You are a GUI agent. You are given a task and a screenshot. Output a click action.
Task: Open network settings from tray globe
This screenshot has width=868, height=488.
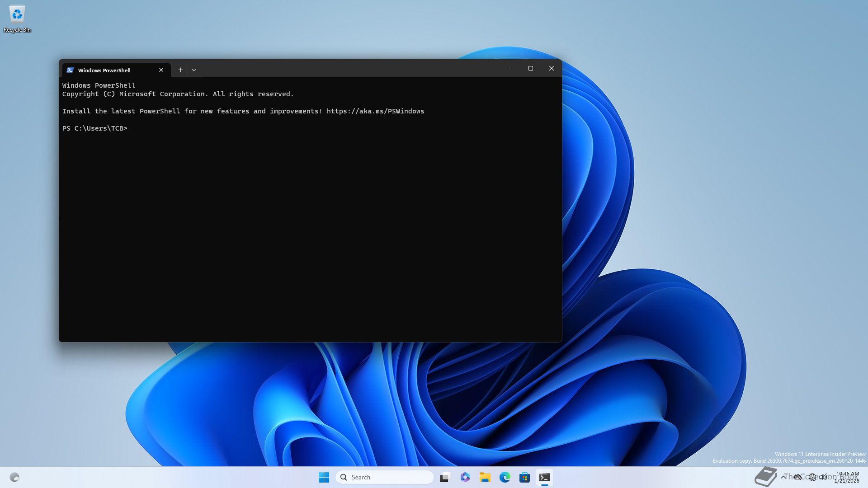tap(812, 477)
